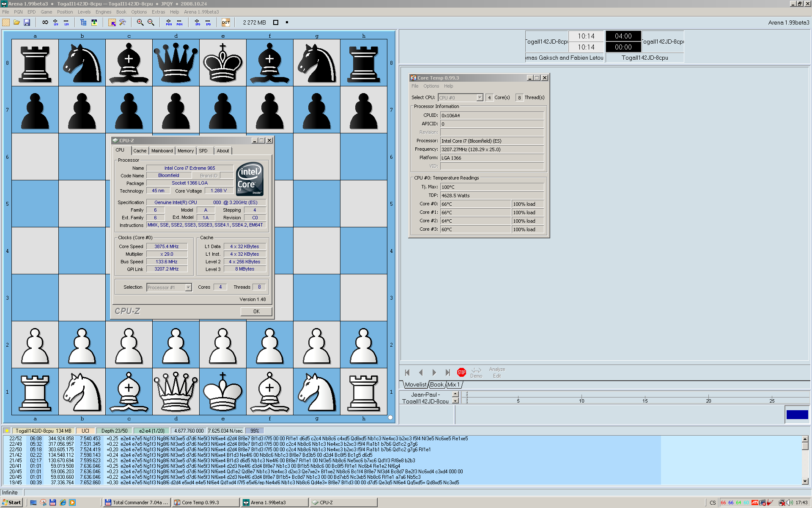Open the Processor #1 selection dropdown
The width and height of the screenshot is (812, 508).
coord(169,287)
